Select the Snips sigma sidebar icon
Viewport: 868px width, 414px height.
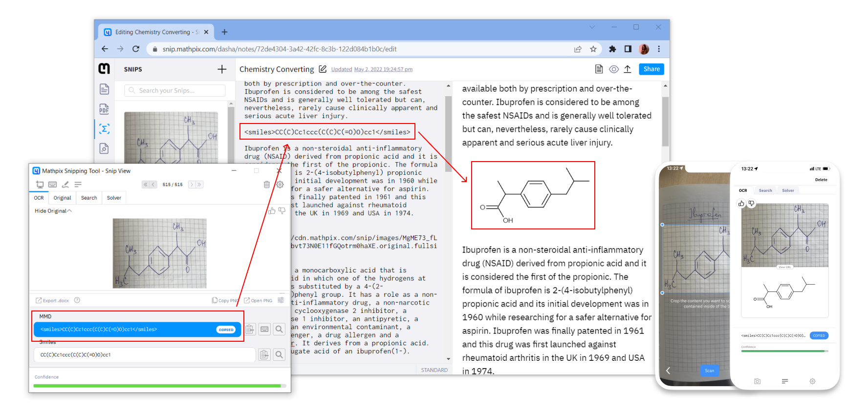104,129
